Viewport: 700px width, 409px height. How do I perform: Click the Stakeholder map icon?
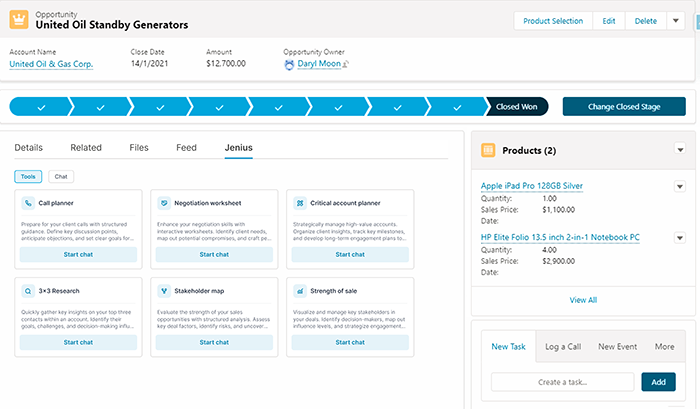[x=164, y=291]
